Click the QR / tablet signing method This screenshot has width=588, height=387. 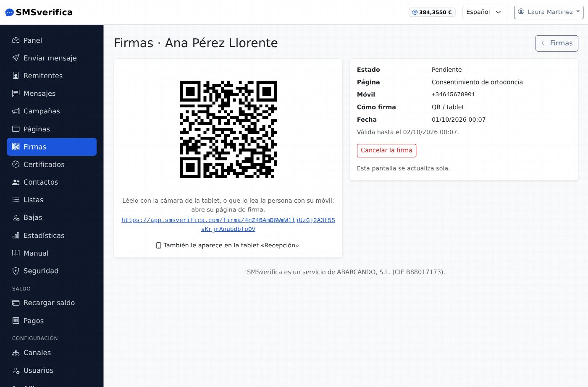click(448, 107)
